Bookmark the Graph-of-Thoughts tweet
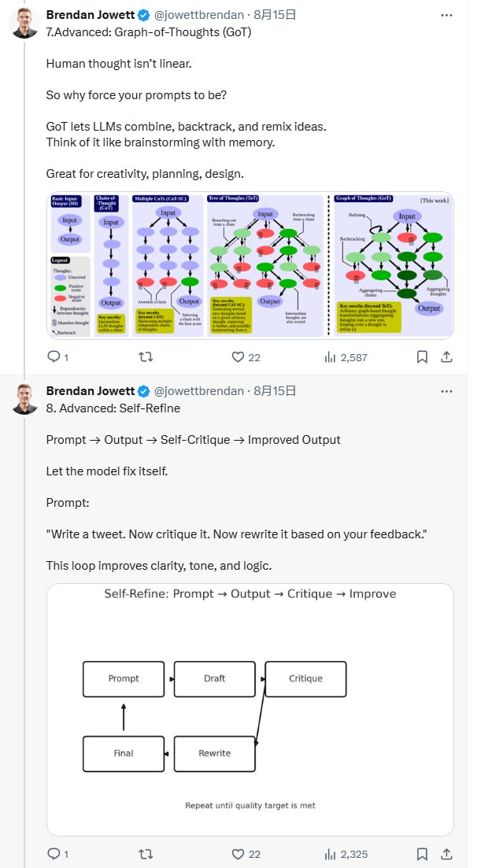 coord(422,357)
